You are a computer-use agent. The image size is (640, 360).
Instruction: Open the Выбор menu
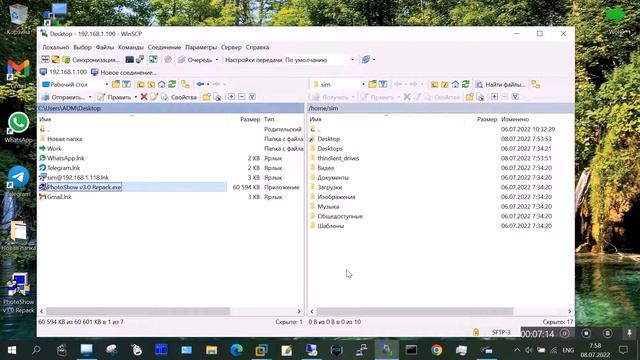(82, 47)
